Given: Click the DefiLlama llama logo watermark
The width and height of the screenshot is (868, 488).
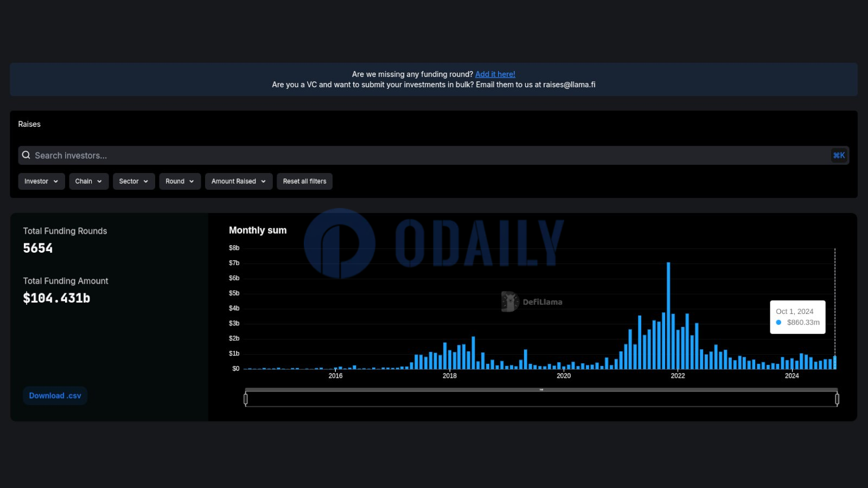Looking at the screenshot, I should 509,301.
